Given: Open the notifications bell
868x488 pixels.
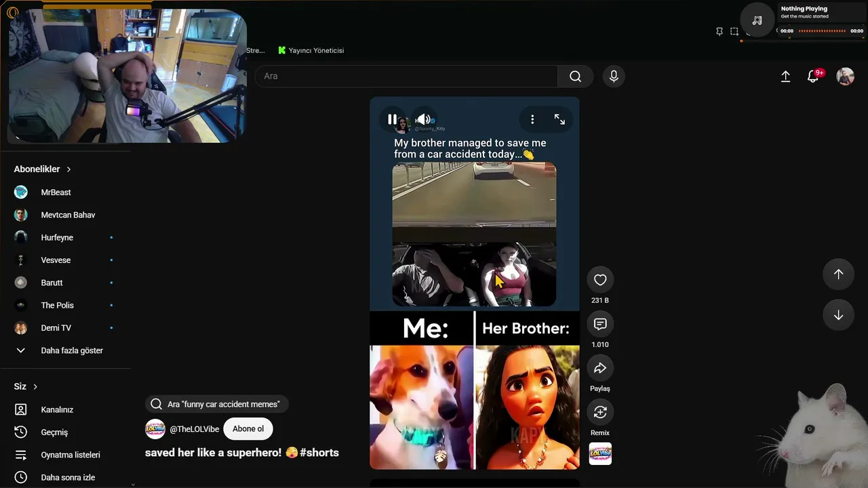Looking at the screenshot, I should 813,77.
